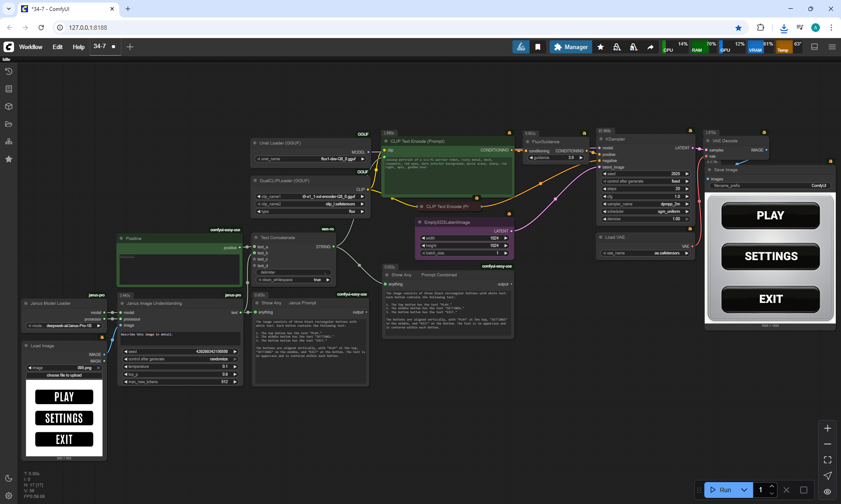Image resolution: width=841 pixels, height=504 pixels.
Task: Toggle dark theme moon icon
Action: click(x=9, y=478)
